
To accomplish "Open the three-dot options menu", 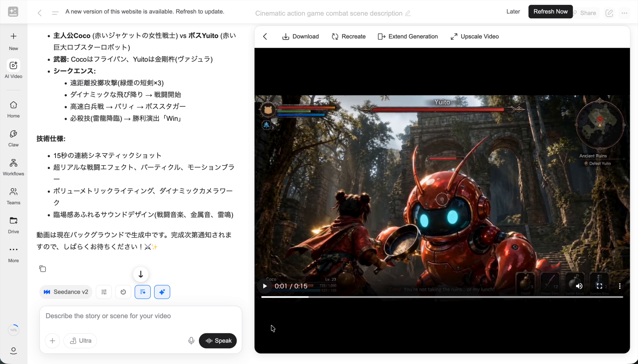I will (625, 13).
